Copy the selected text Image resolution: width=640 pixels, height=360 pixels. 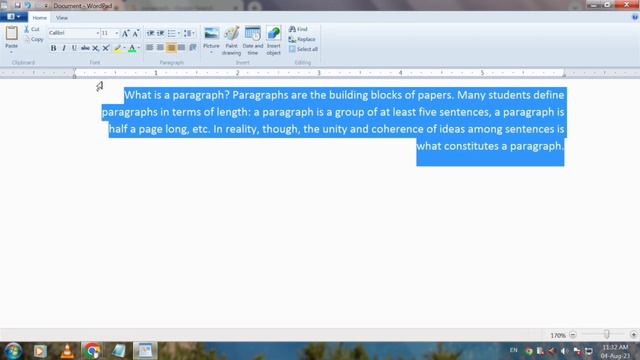(x=34, y=39)
